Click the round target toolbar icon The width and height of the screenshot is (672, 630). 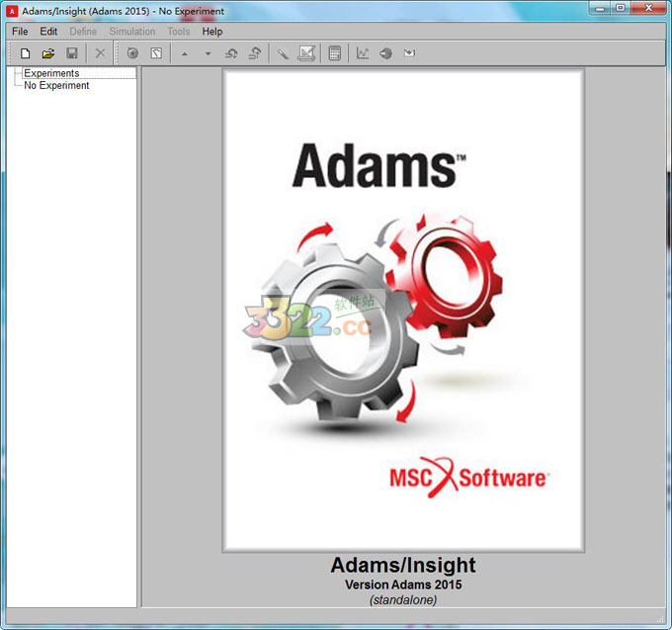pos(132,53)
